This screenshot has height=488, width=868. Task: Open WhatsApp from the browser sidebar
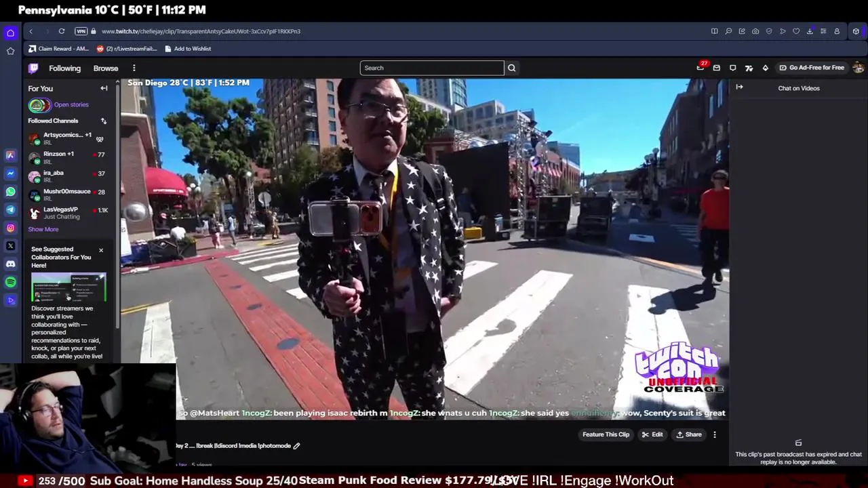(10, 192)
